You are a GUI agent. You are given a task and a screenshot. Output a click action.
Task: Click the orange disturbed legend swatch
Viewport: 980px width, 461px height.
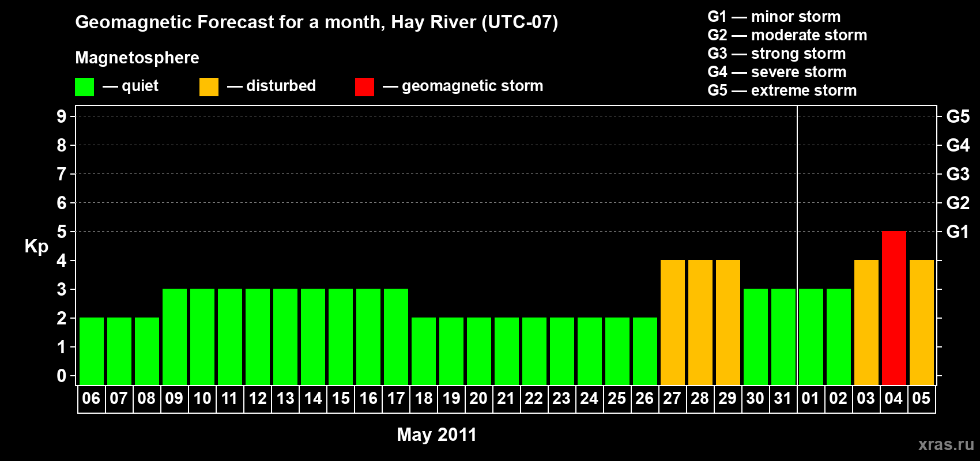(x=209, y=87)
